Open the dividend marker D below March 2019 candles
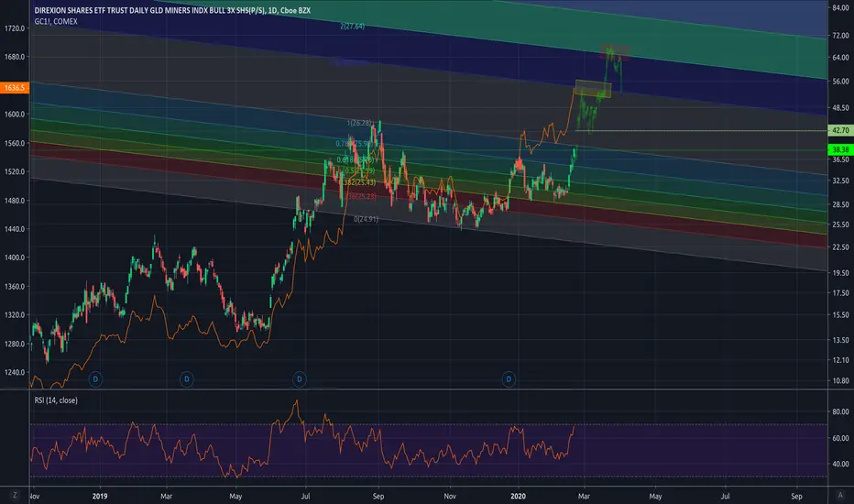 point(186,378)
